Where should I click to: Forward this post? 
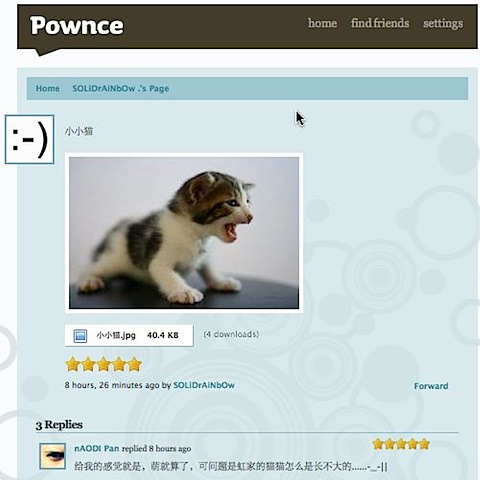[x=431, y=386]
